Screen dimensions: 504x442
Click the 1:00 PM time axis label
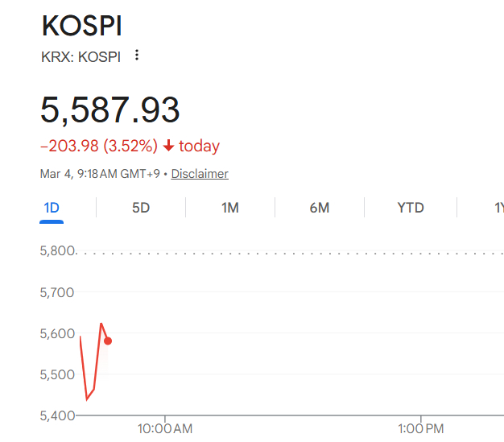click(x=421, y=428)
